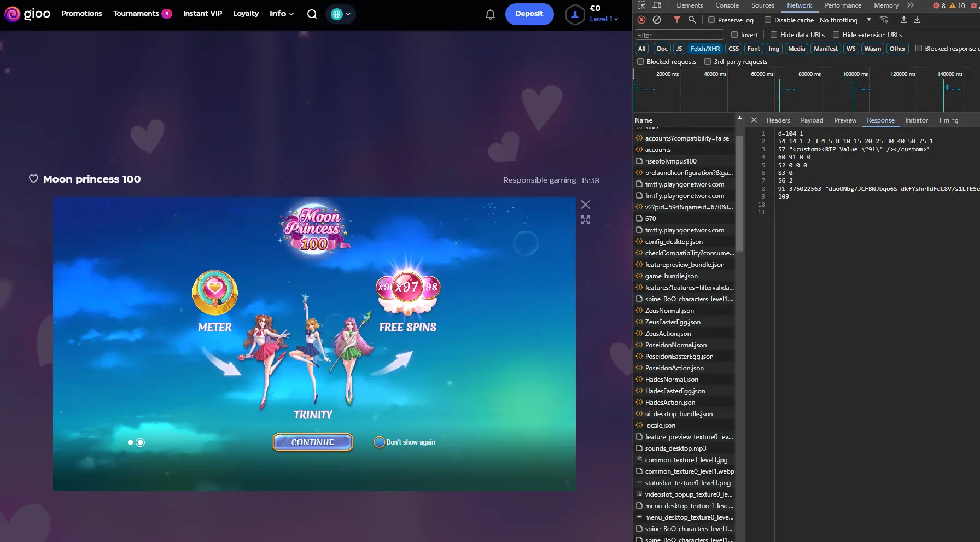
Task: Focus the network Filter input
Action: pos(679,35)
